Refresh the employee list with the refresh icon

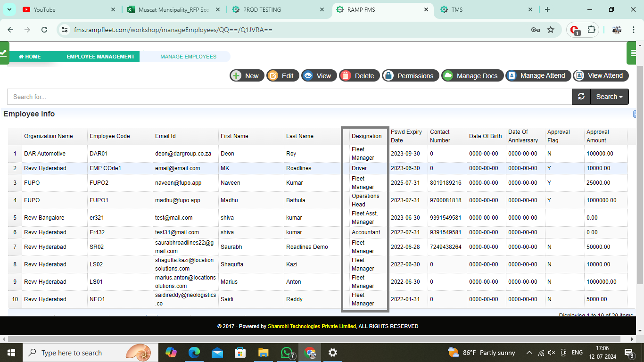(581, 96)
